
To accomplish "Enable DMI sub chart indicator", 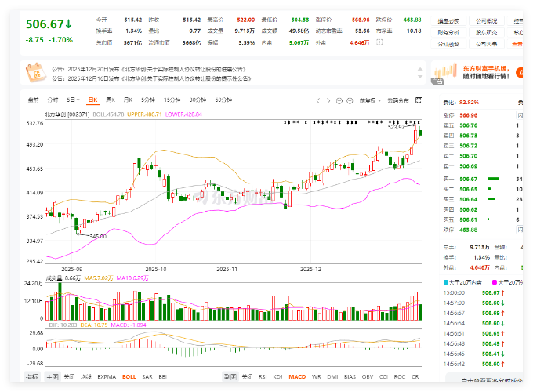I will 332,376.
